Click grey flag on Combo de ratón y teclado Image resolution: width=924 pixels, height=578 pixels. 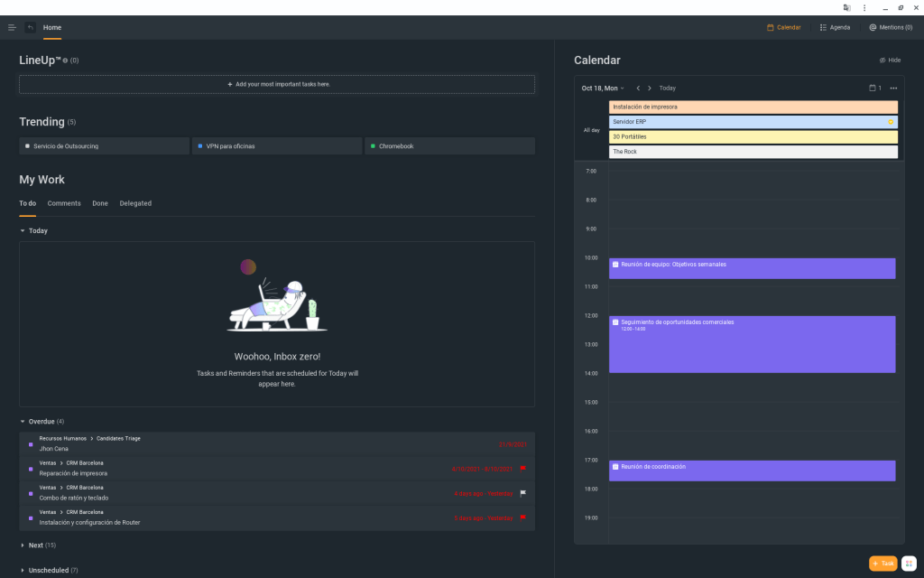click(522, 493)
